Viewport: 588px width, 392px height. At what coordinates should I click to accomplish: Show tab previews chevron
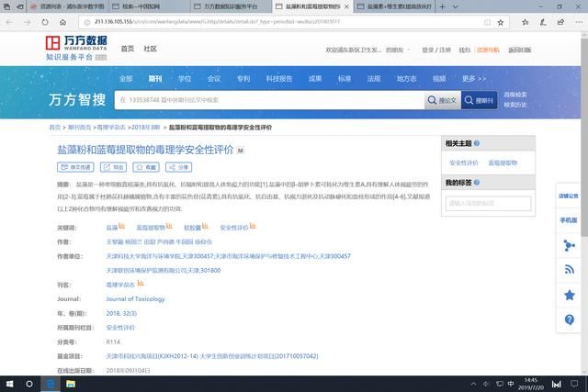[456, 6]
